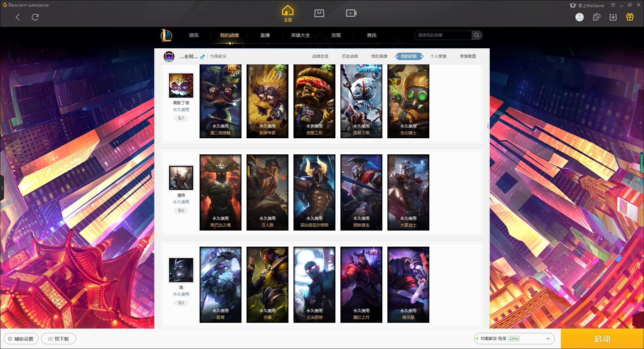Click the 永久使用 link under 潘森
This screenshot has width=644, height=349.
(x=181, y=202)
